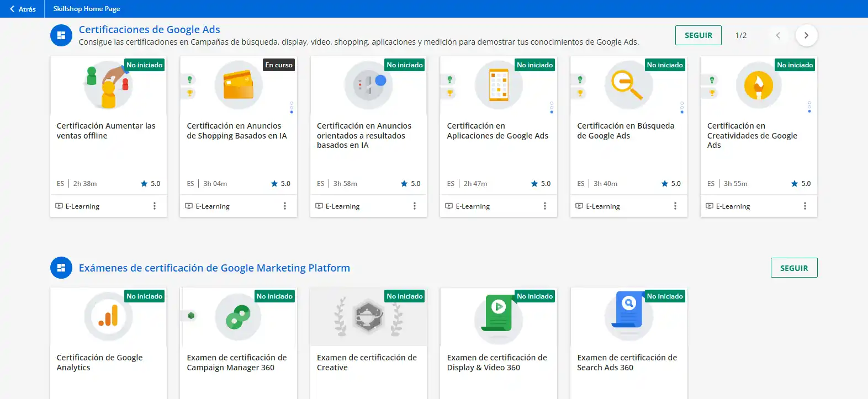Click E-Learning icon on Aumentar las ventas card

[59, 206]
